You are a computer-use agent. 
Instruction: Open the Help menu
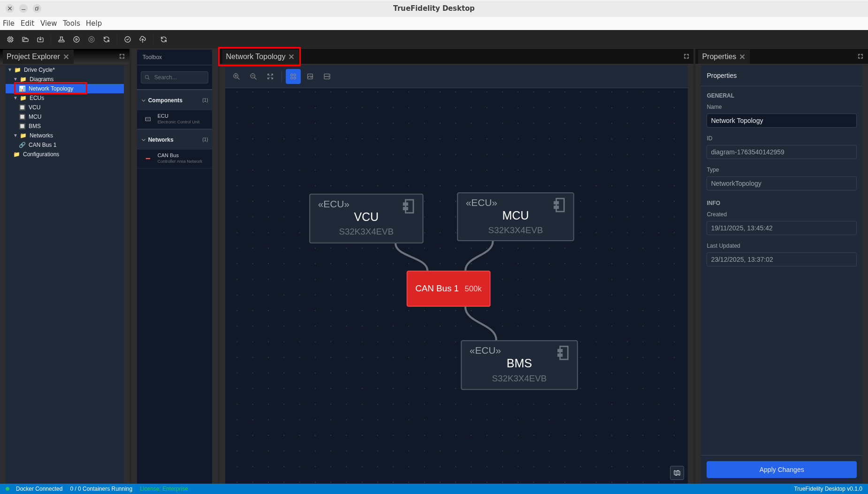point(94,23)
